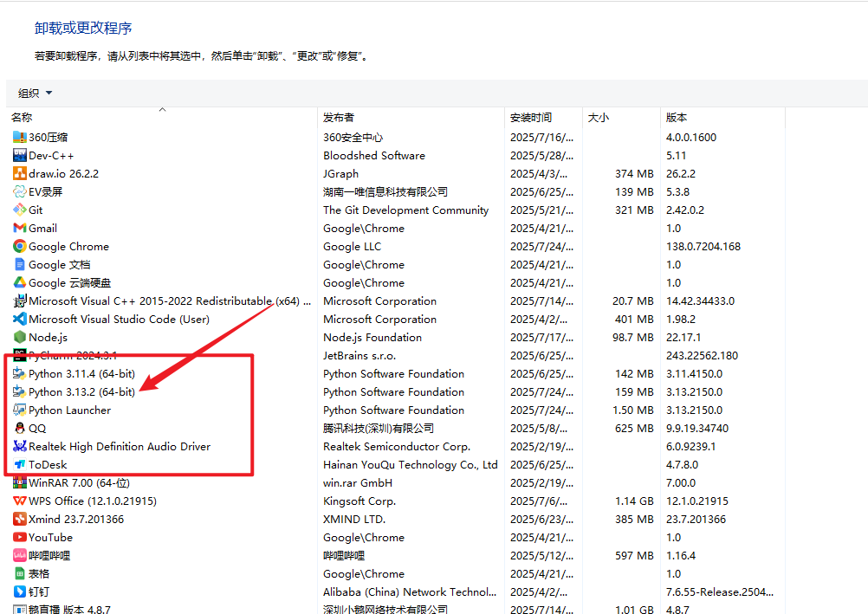Image resolution: width=868 pixels, height=614 pixels.
Task: Click the ToDesk icon
Action: pos(19,464)
